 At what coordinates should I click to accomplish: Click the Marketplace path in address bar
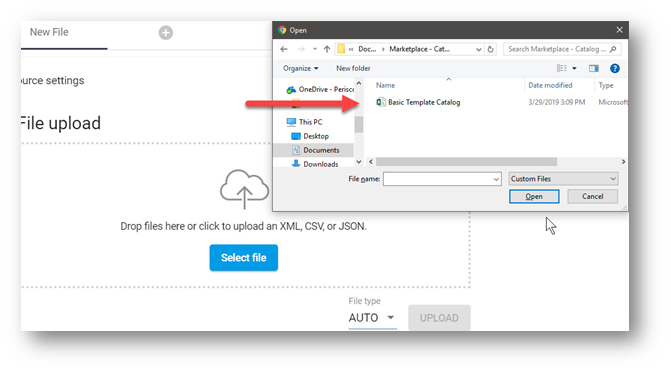pyautogui.click(x=419, y=49)
